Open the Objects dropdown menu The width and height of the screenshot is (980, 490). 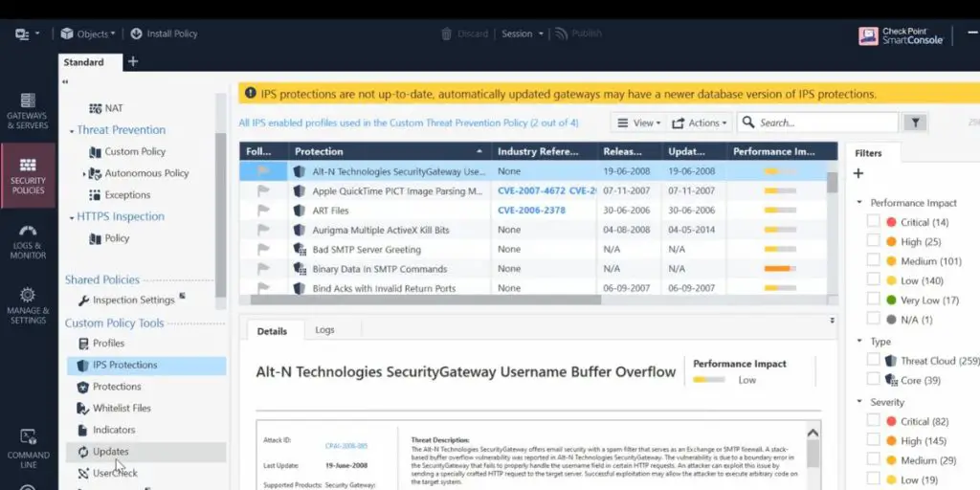coord(96,33)
